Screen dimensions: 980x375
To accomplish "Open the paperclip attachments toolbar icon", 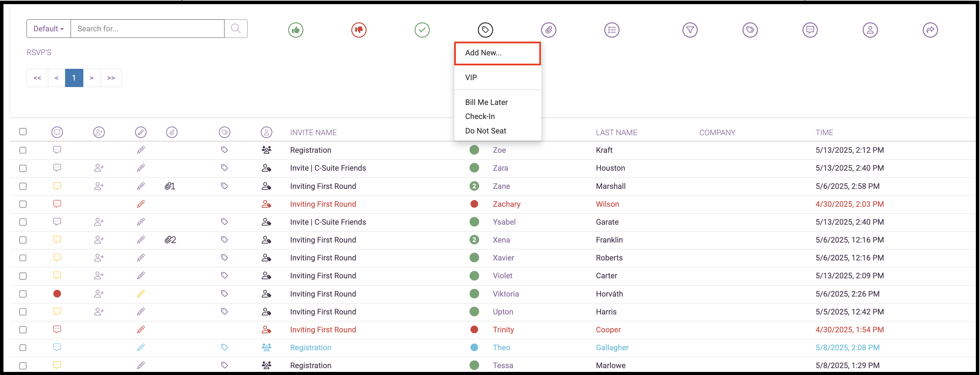I will click(549, 30).
